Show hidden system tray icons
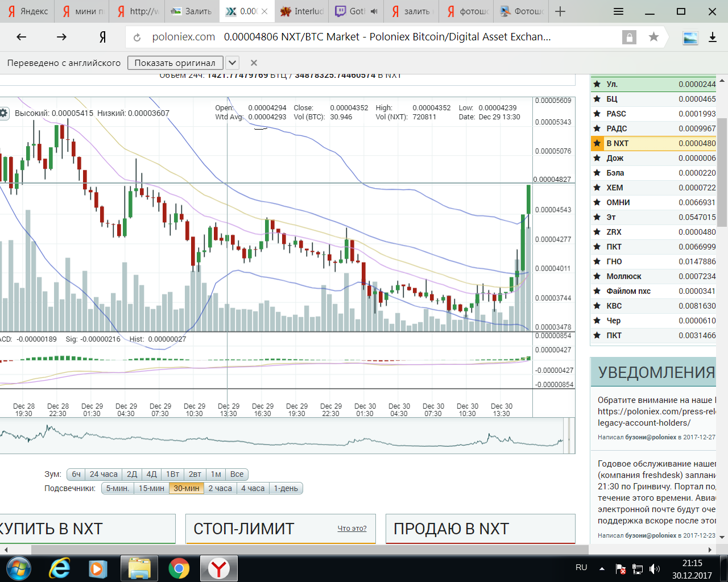Screen dimensions: 728x582 pyautogui.click(x=602, y=568)
